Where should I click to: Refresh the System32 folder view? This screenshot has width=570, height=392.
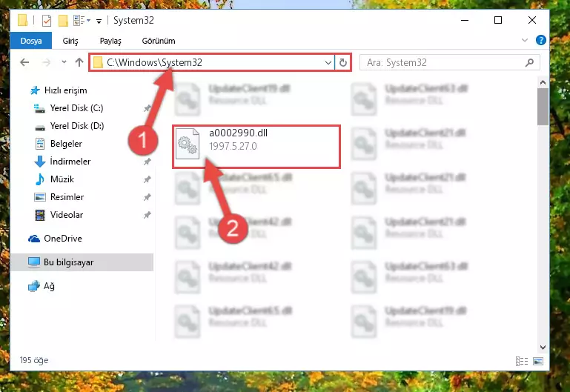pyautogui.click(x=342, y=63)
